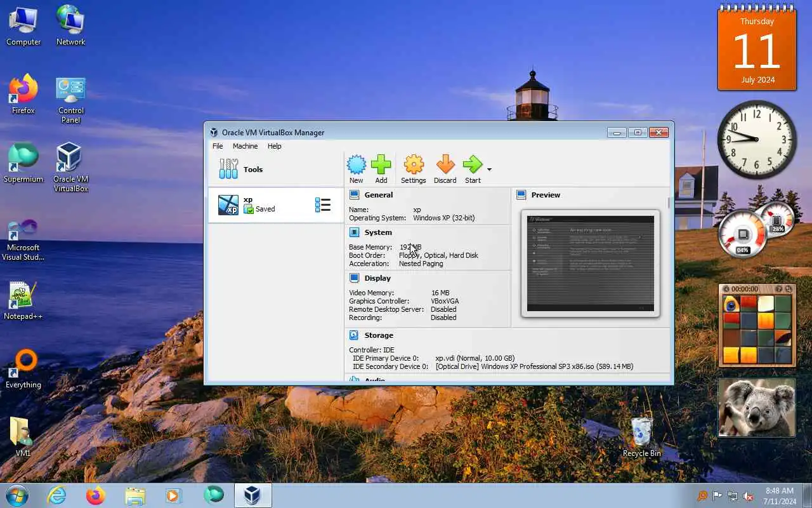Open the Everything desktop shortcut

pos(23,369)
